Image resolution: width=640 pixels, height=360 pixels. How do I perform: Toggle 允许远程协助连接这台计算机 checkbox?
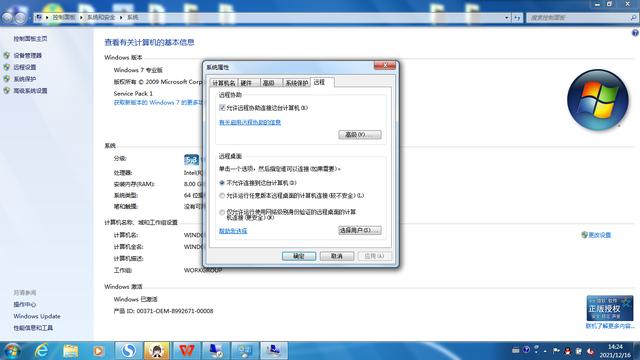coord(222,108)
